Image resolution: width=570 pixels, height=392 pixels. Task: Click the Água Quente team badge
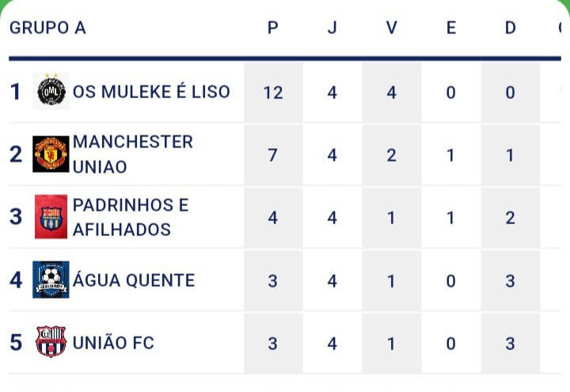tap(51, 280)
